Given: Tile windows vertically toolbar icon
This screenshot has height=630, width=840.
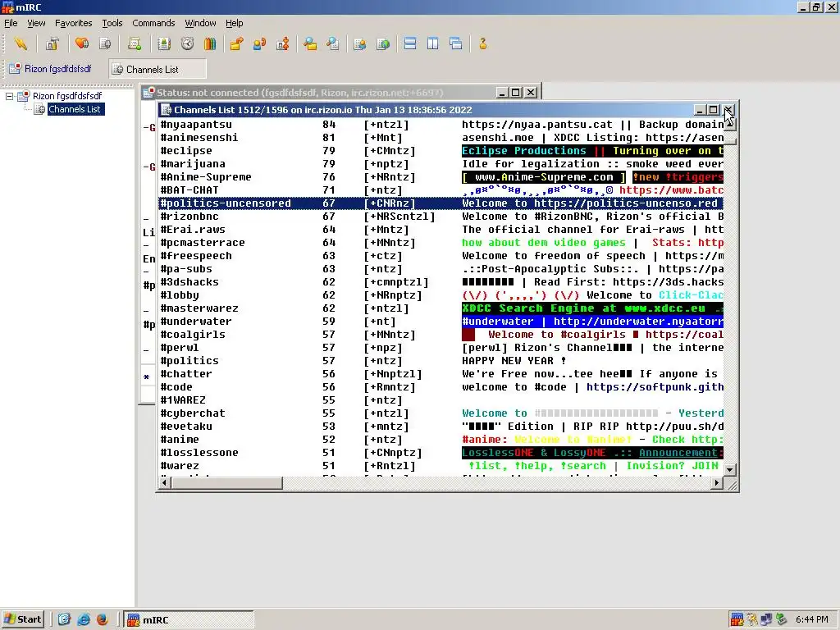Looking at the screenshot, I should click(433, 44).
